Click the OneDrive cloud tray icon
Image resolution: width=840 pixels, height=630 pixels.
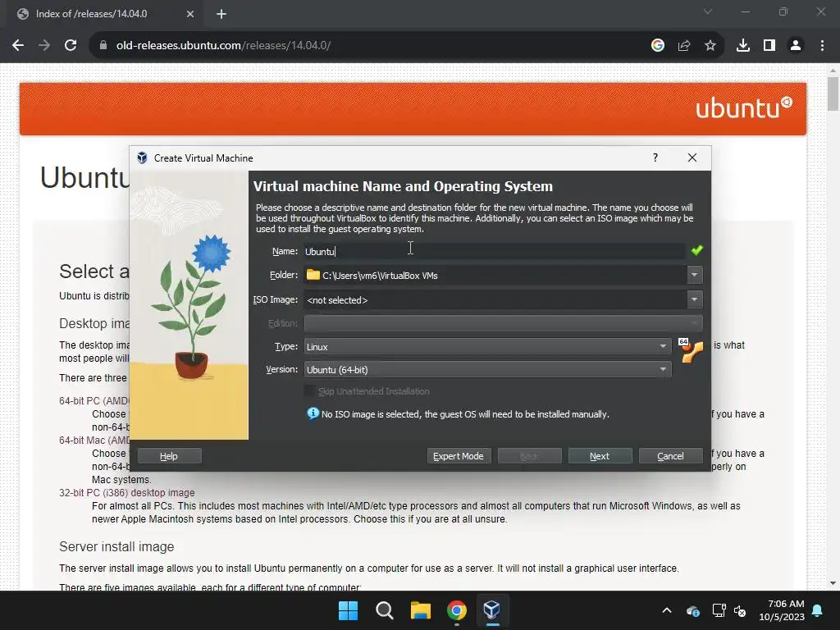[x=692, y=610]
